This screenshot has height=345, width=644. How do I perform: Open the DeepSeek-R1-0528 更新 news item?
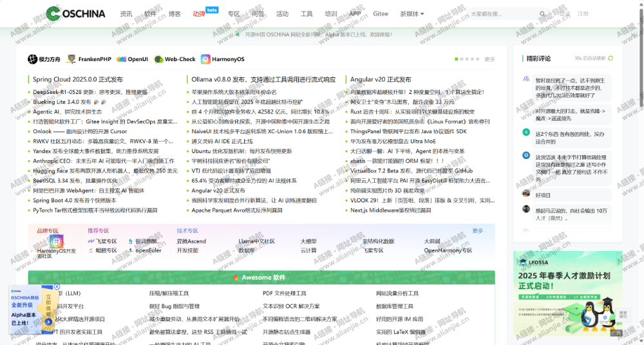(x=90, y=92)
